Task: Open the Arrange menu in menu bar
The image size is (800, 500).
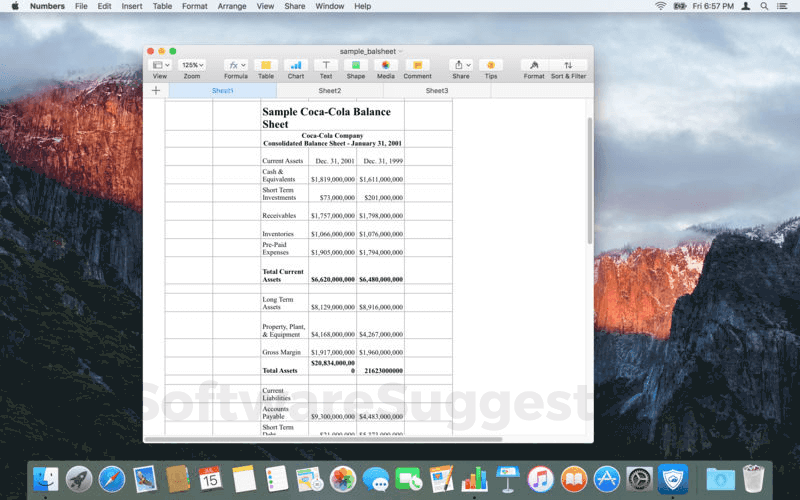Action: tap(232, 6)
